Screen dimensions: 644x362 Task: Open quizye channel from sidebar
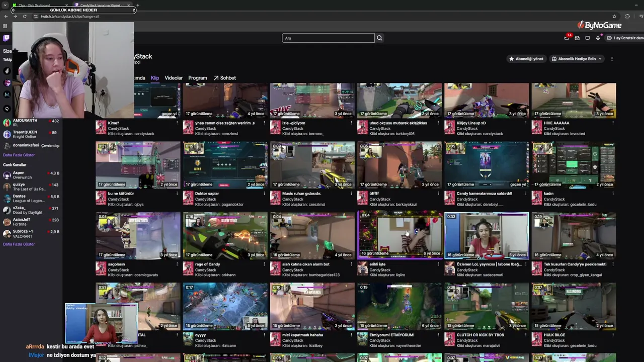point(31,187)
